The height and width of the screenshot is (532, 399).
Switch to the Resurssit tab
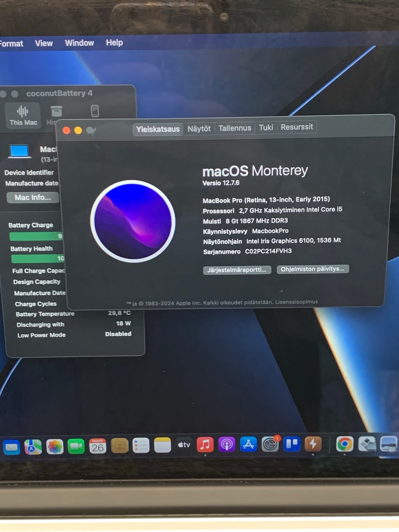[x=297, y=127]
